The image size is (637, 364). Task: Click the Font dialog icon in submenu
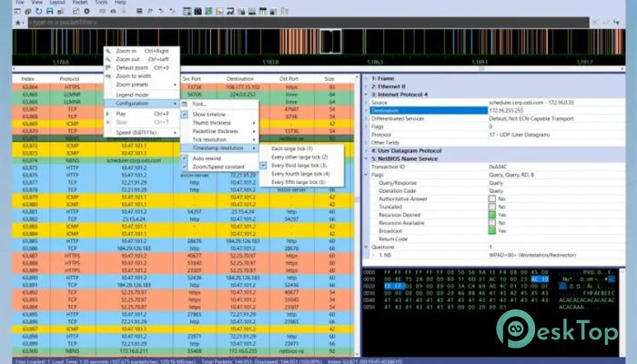[185, 104]
